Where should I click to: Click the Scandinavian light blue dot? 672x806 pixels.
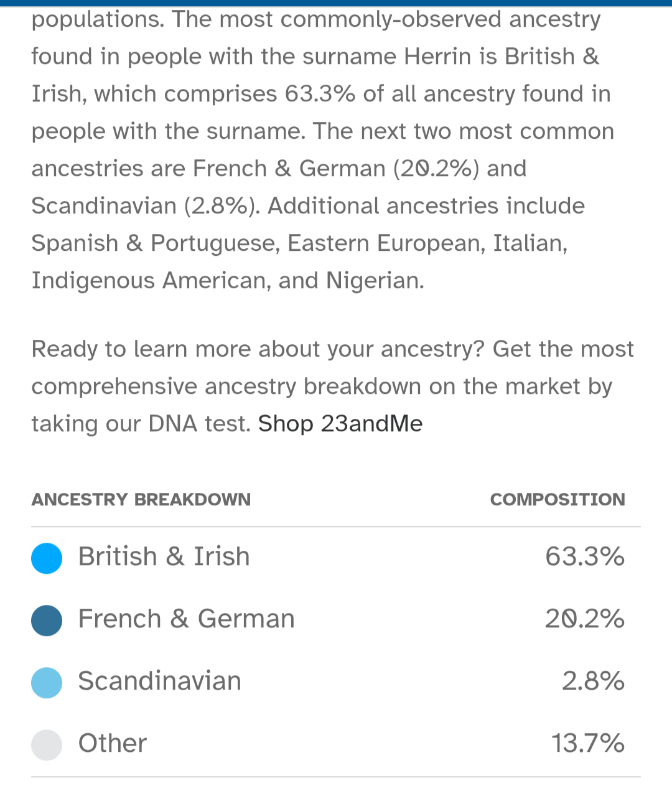(47, 682)
